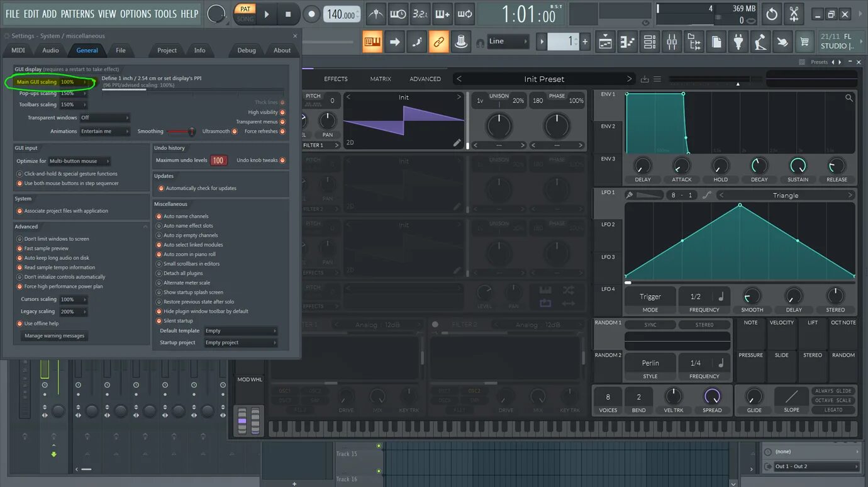
Task: Open the Startup project dropdown
Action: [241, 343]
